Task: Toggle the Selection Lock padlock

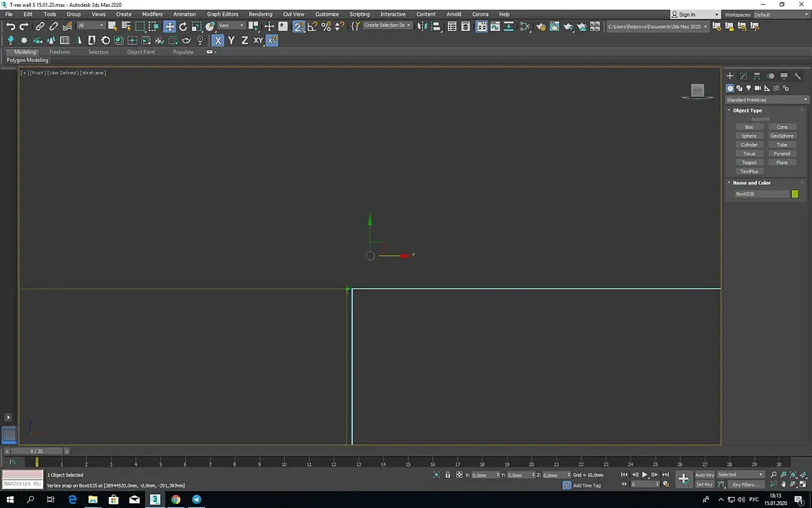Action: [448, 475]
